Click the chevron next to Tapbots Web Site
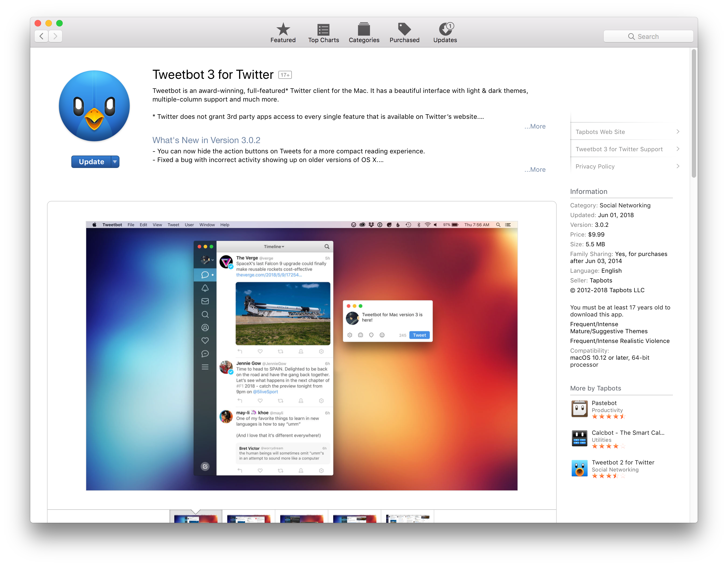 pyautogui.click(x=678, y=132)
